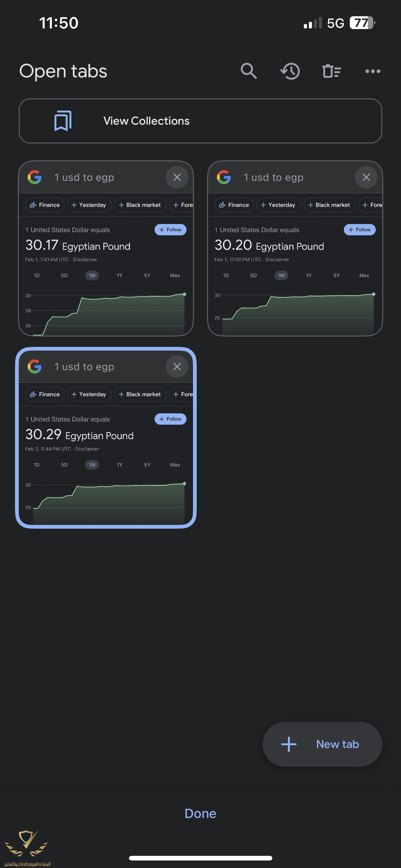Viewport: 401px width, 868px height.
Task: Select the Finance chip in first tab
Action: click(x=45, y=205)
